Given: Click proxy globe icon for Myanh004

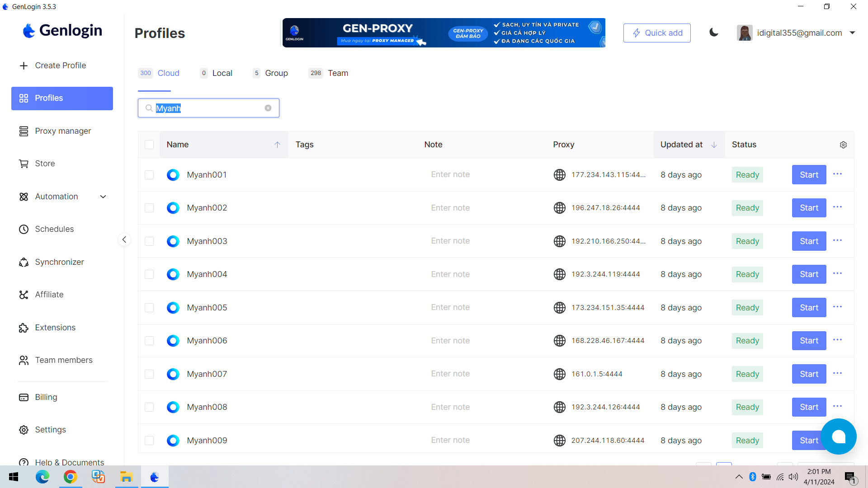Looking at the screenshot, I should 559,274.
